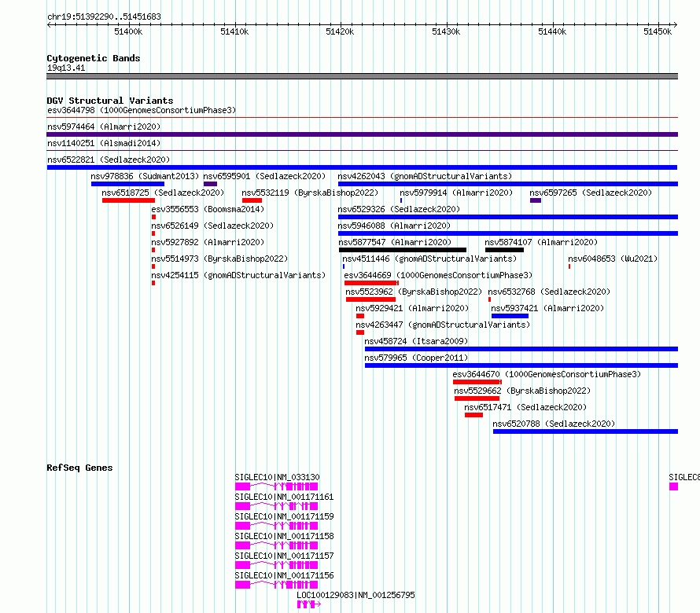Click nsv4262043 (gnomADStructuralVariants) label

(x=425, y=176)
